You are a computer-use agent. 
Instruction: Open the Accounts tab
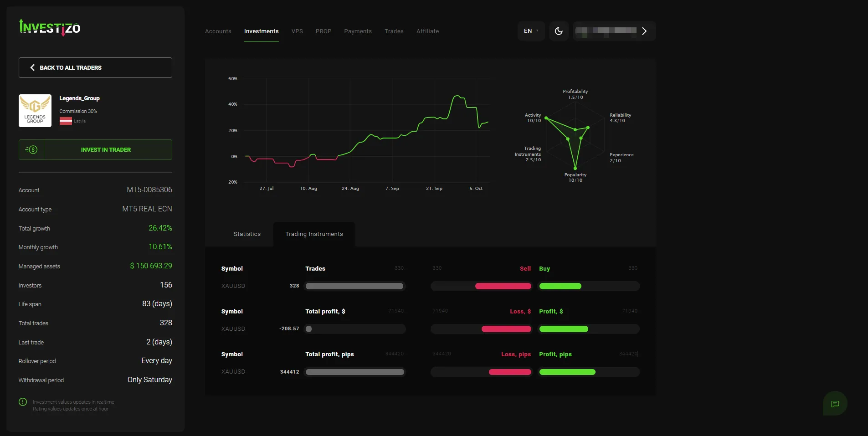218,31
